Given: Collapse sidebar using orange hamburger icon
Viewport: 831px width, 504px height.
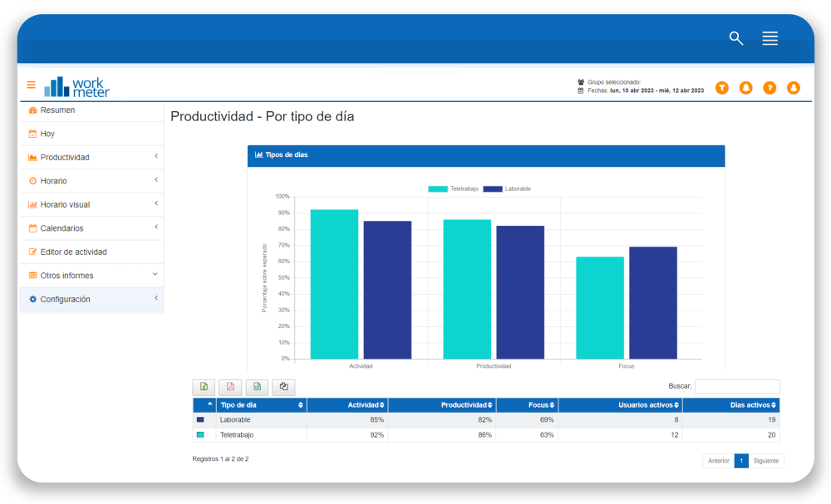Looking at the screenshot, I should (31, 85).
